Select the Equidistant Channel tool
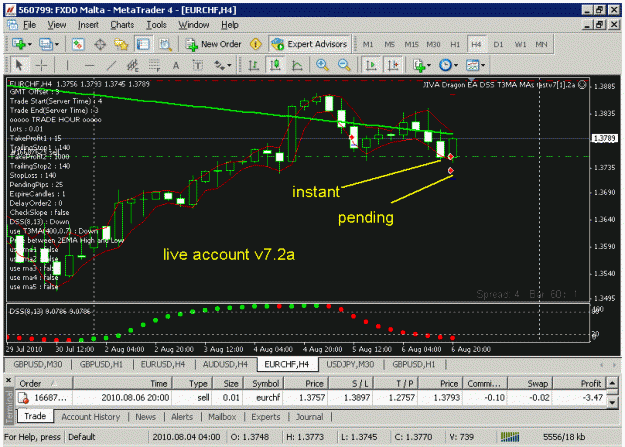 (x=132, y=65)
